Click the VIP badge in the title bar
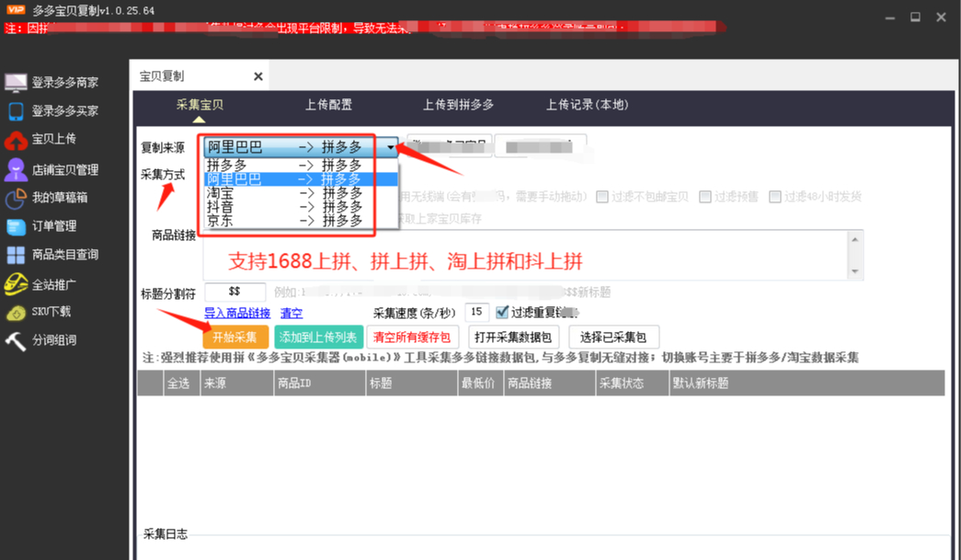The width and height of the screenshot is (961, 560). pyautogui.click(x=16, y=10)
